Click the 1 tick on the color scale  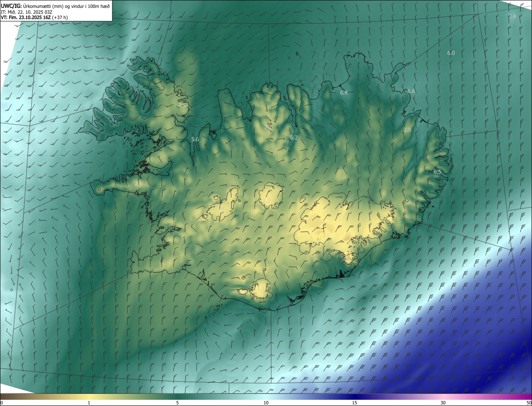89,403
